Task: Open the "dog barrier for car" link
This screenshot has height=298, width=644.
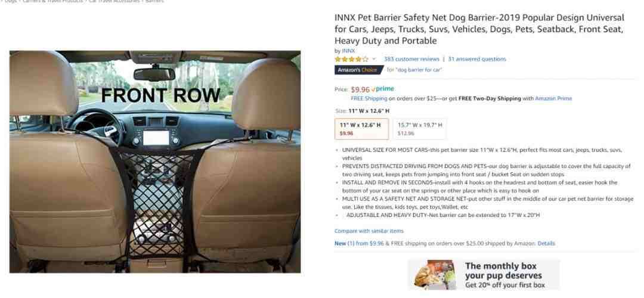Action: click(419, 70)
